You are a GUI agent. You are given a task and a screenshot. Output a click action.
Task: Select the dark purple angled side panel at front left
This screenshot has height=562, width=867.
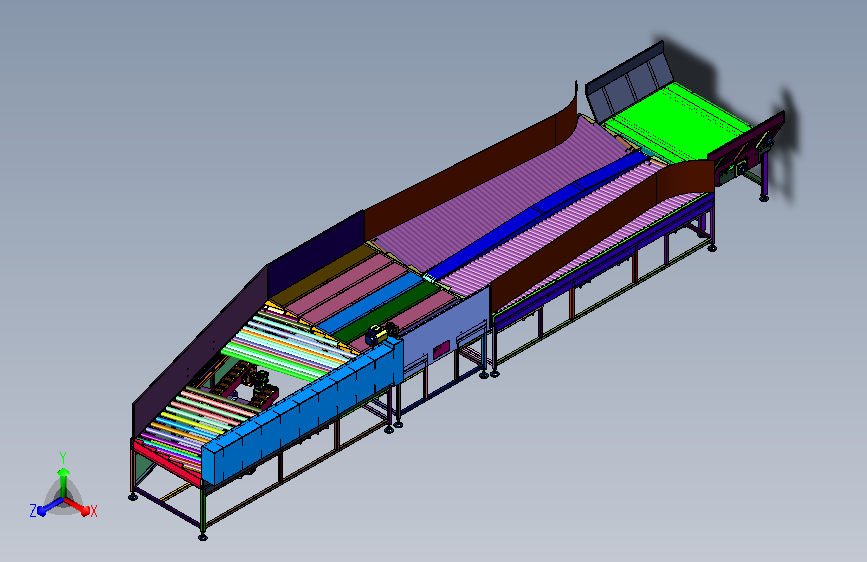(200, 351)
